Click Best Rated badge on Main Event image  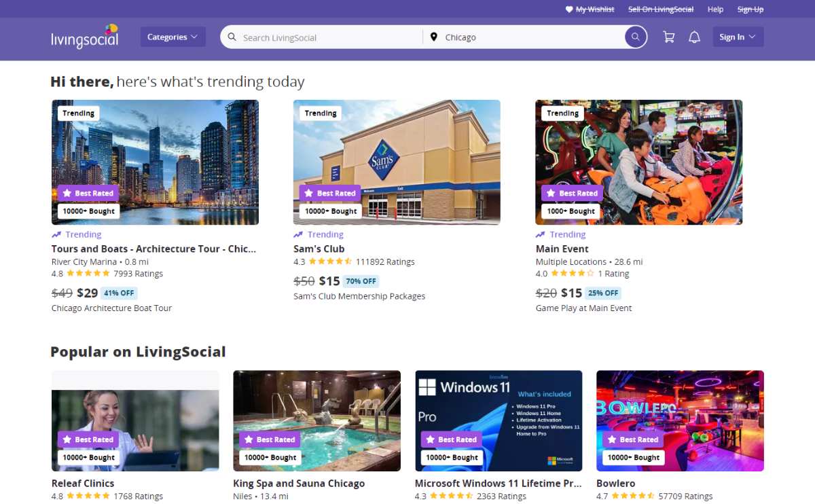(x=572, y=193)
